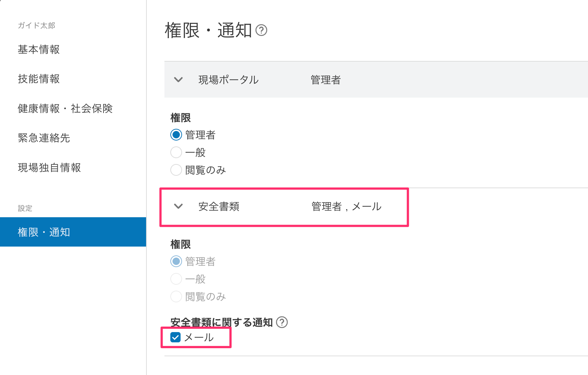The image size is (588, 375).
Task: Select 権限・通知 in settings sidebar
Action: pyautogui.click(x=44, y=232)
